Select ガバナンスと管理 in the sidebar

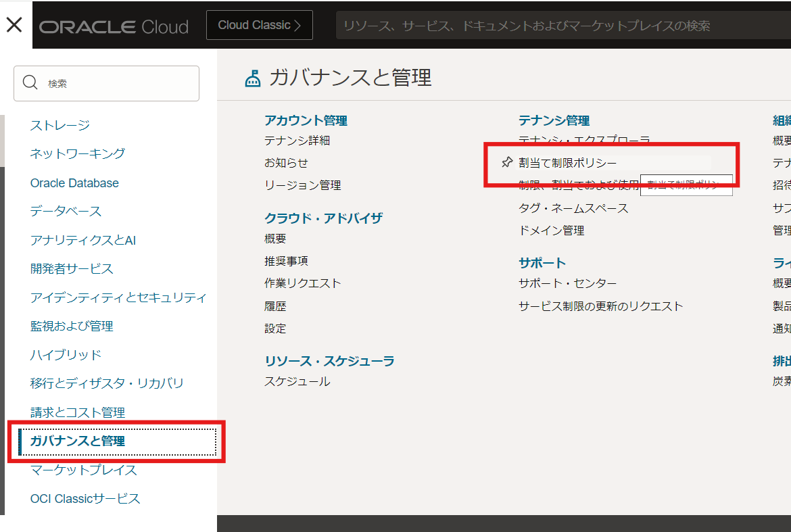[78, 441]
